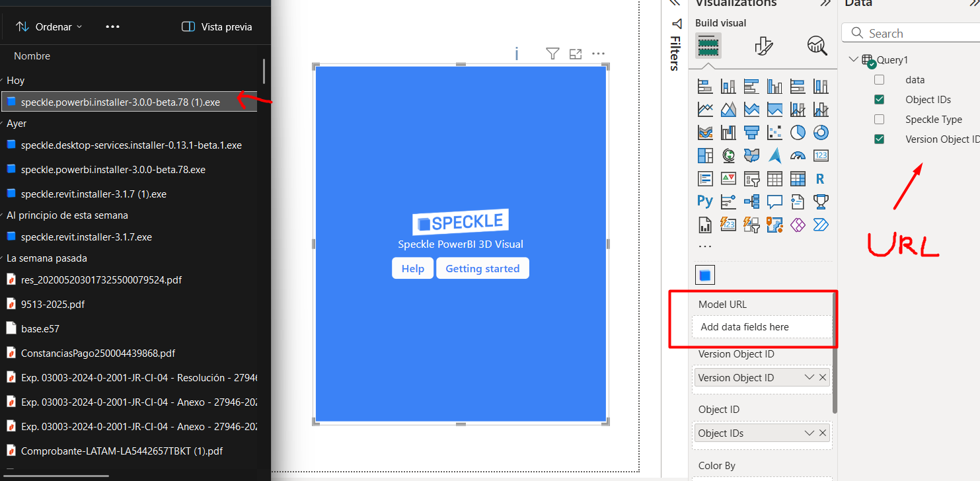
Task: Collapse Al principio de esta semana group
Action: (x=2, y=215)
